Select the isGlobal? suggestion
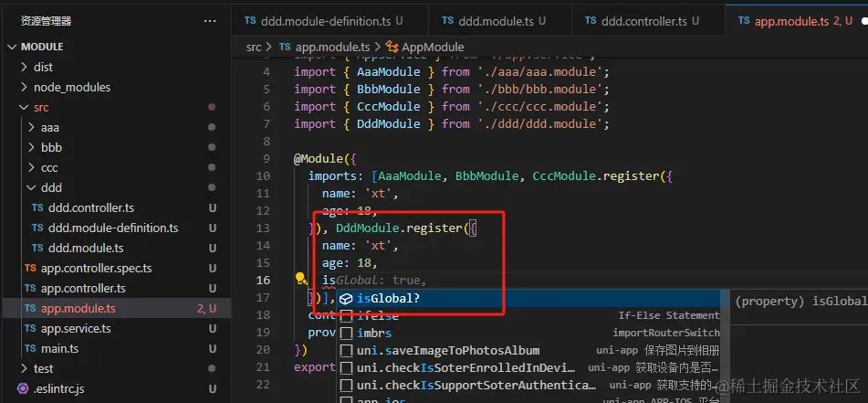Viewport: 868px width, 403px height. pyautogui.click(x=528, y=298)
